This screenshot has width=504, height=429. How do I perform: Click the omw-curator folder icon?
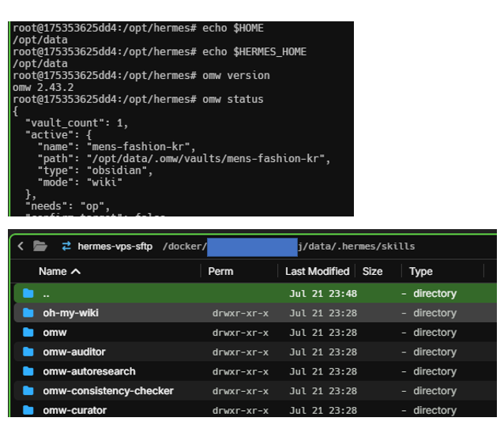tap(28, 410)
